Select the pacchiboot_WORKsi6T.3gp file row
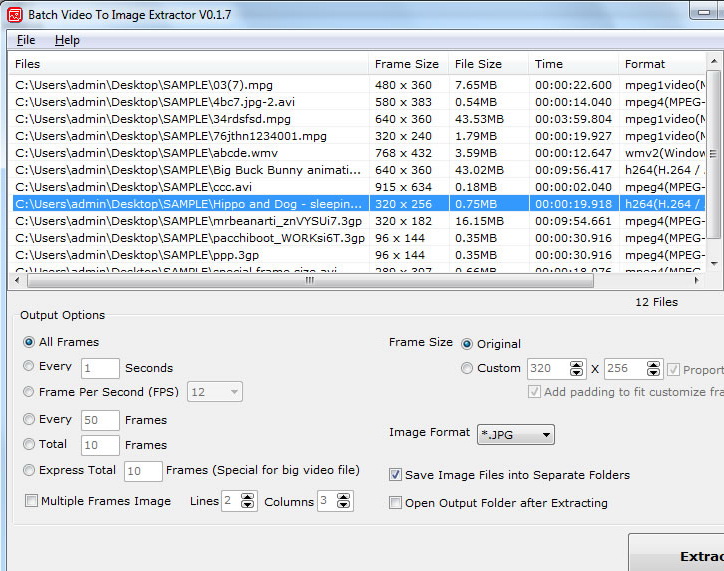The image size is (724, 571). click(x=359, y=238)
